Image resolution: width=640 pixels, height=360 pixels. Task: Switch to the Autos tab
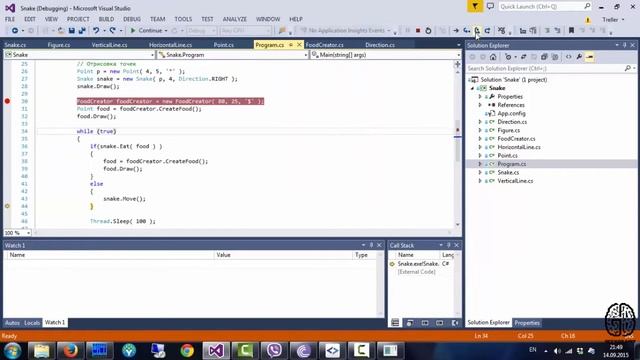coord(12,322)
